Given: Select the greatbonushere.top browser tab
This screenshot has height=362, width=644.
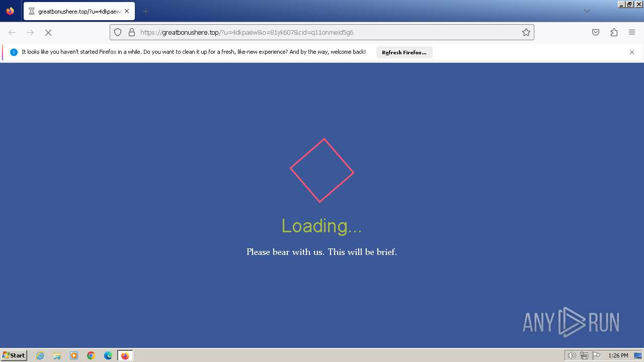Looking at the screenshot, I should (79, 11).
